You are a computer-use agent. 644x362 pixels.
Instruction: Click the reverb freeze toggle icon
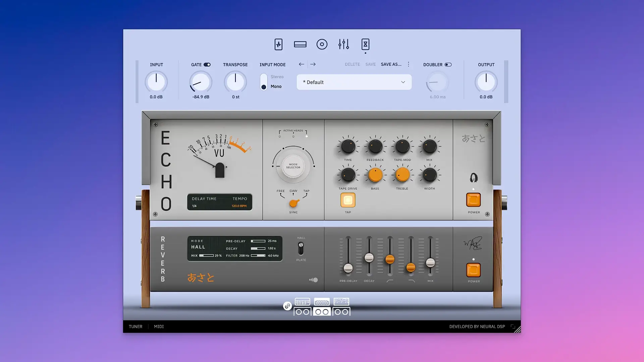click(314, 280)
